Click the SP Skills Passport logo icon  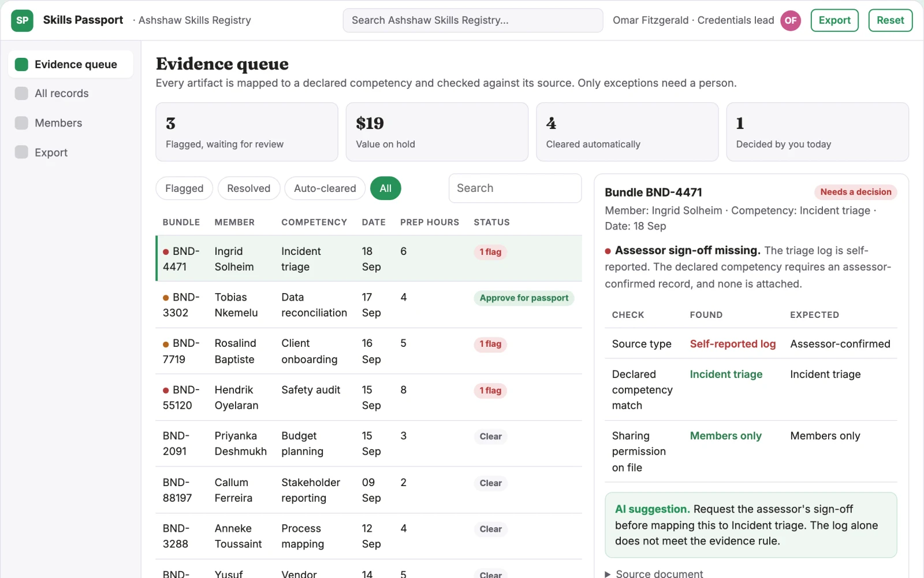click(x=22, y=20)
